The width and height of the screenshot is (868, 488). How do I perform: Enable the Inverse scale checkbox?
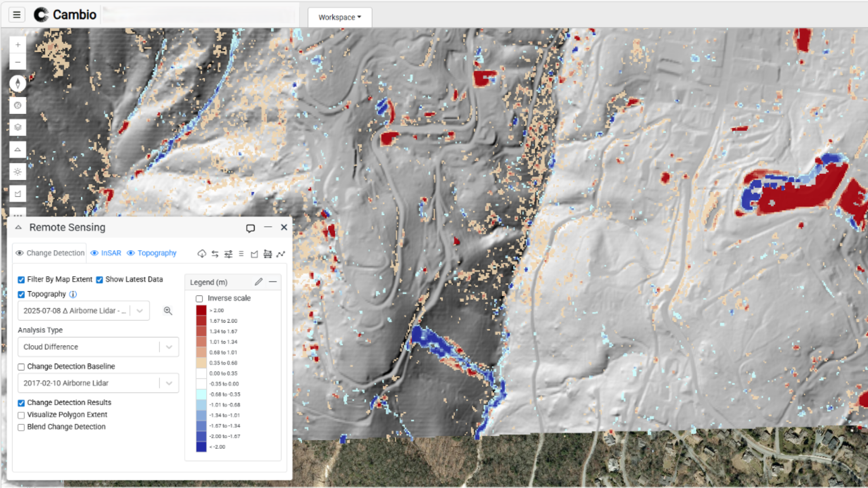coord(199,299)
